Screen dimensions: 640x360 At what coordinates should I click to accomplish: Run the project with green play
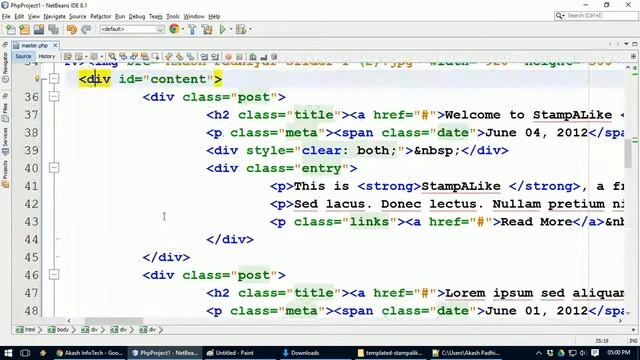222,29
